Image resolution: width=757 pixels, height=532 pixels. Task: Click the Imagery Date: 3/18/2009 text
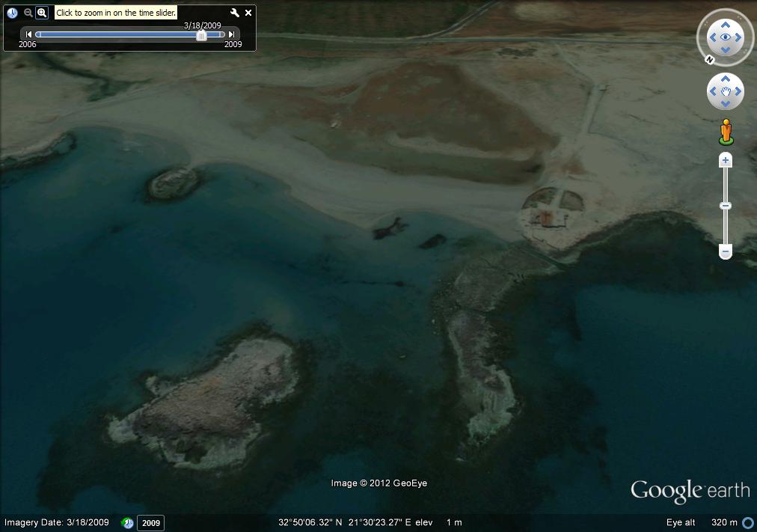(x=57, y=522)
